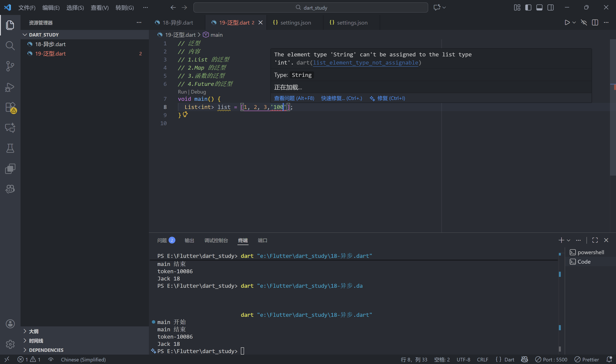Open the Search view in activity bar

[x=10, y=46]
